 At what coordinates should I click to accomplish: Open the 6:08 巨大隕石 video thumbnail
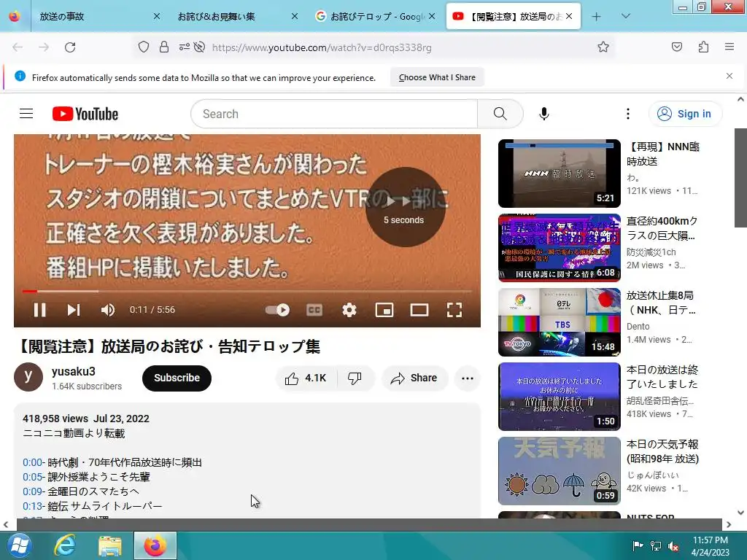click(560, 248)
